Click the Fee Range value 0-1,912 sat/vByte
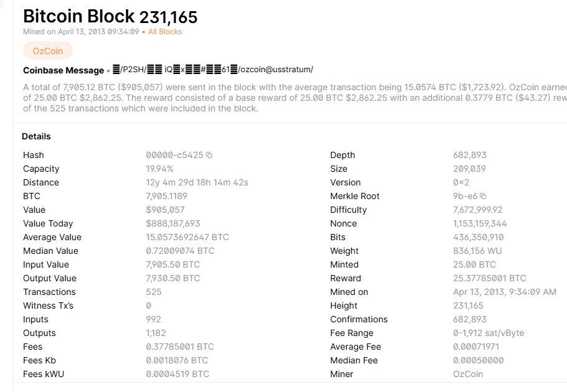This screenshot has width=567, height=392. click(x=488, y=333)
